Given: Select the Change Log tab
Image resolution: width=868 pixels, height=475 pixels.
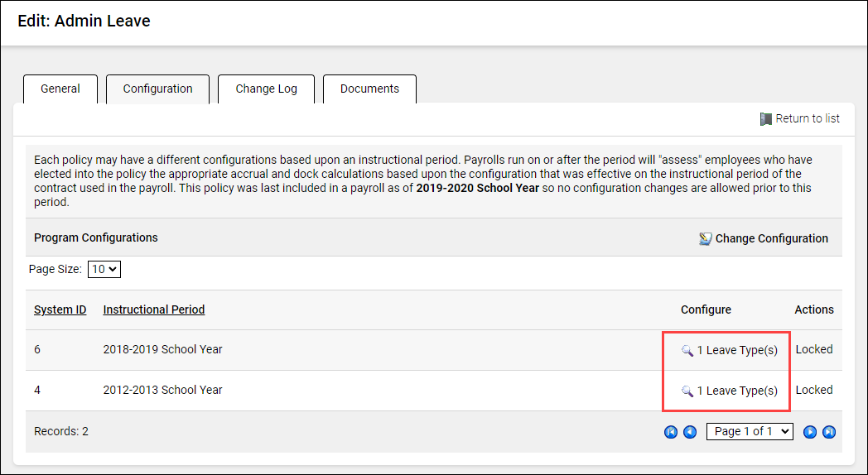Looking at the screenshot, I should tap(266, 89).
